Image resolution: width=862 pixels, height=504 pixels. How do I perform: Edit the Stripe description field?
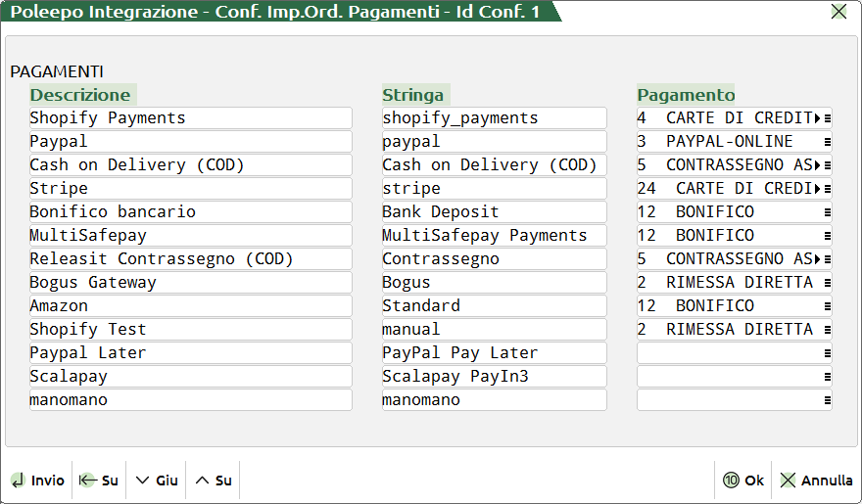click(x=190, y=189)
